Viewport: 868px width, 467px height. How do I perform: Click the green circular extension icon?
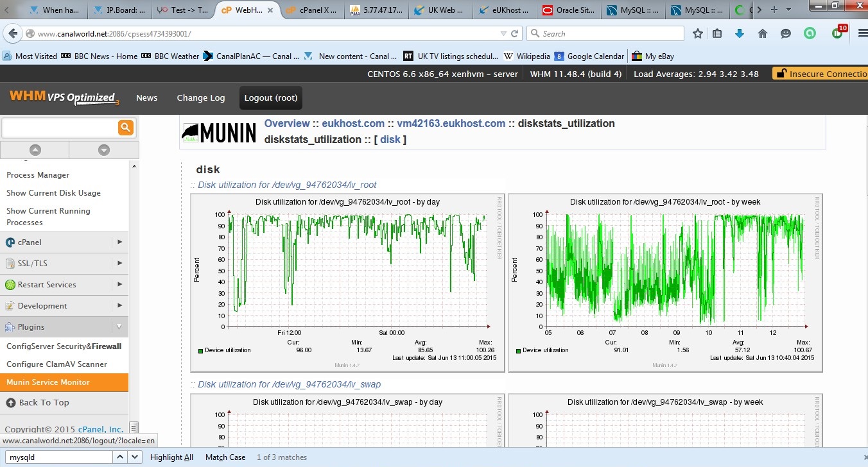click(810, 33)
